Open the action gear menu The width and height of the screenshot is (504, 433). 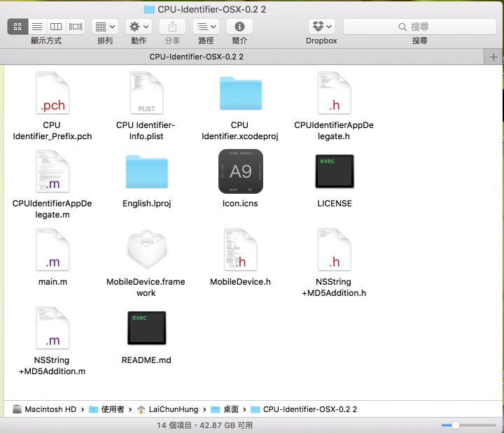click(139, 27)
